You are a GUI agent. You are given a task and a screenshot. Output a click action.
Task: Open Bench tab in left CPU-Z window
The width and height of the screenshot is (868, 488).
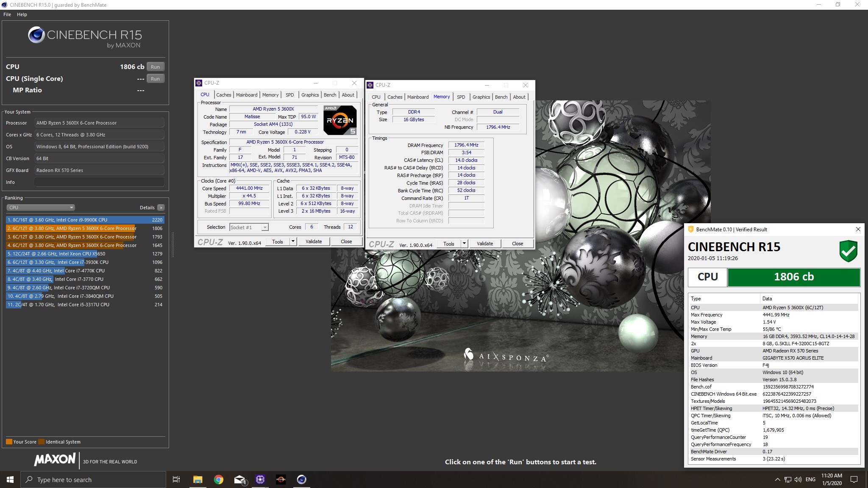click(x=330, y=95)
